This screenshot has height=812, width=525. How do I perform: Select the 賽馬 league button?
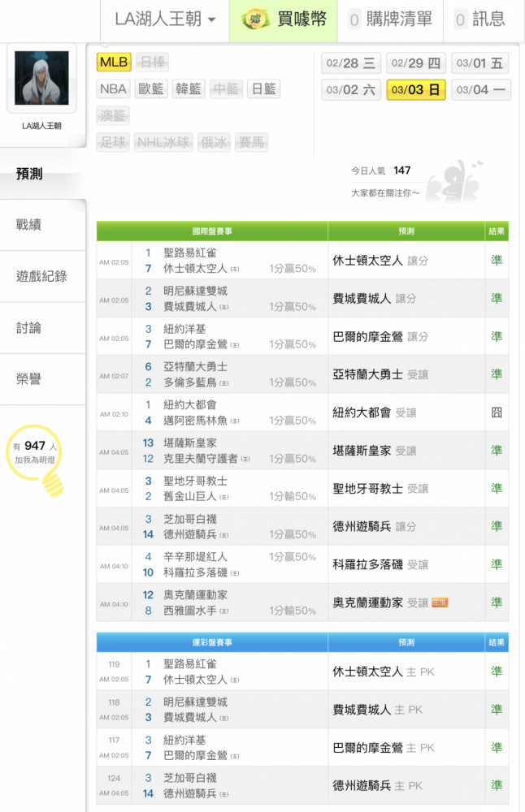251,142
